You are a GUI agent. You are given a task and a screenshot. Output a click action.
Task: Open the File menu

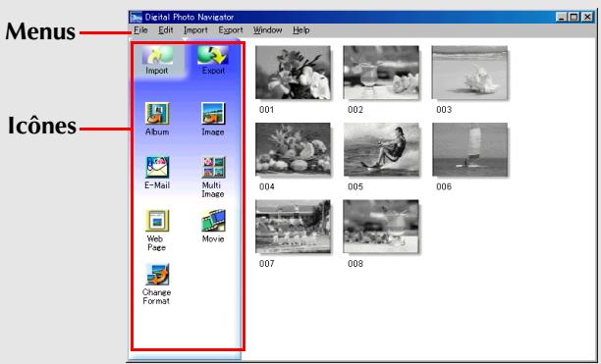click(x=140, y=29)
